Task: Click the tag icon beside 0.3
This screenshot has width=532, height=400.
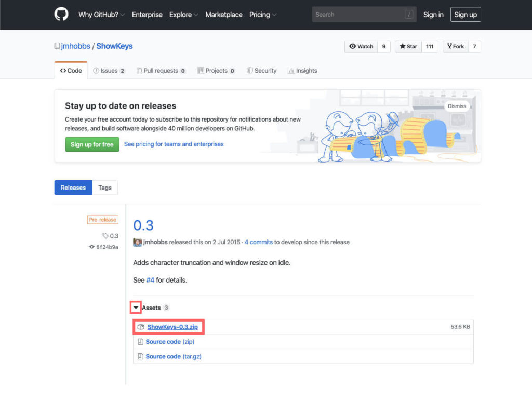Action: coord(105,235)
